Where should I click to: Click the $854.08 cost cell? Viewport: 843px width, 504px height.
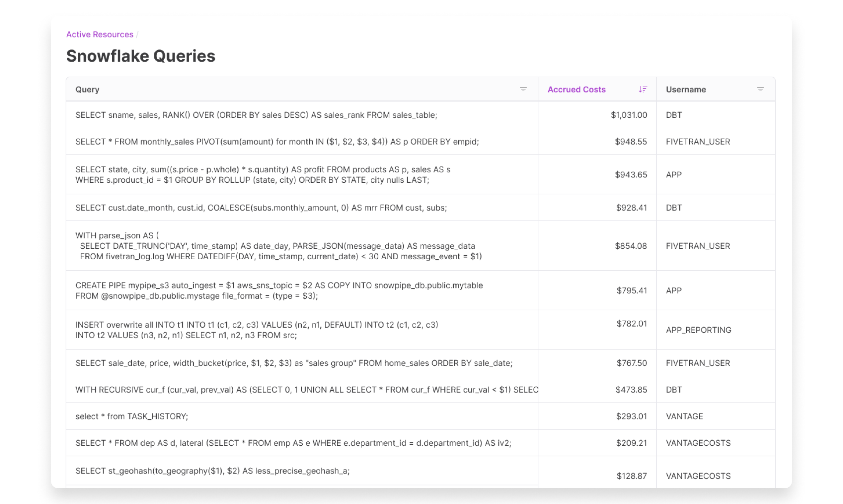coord(631,246)
